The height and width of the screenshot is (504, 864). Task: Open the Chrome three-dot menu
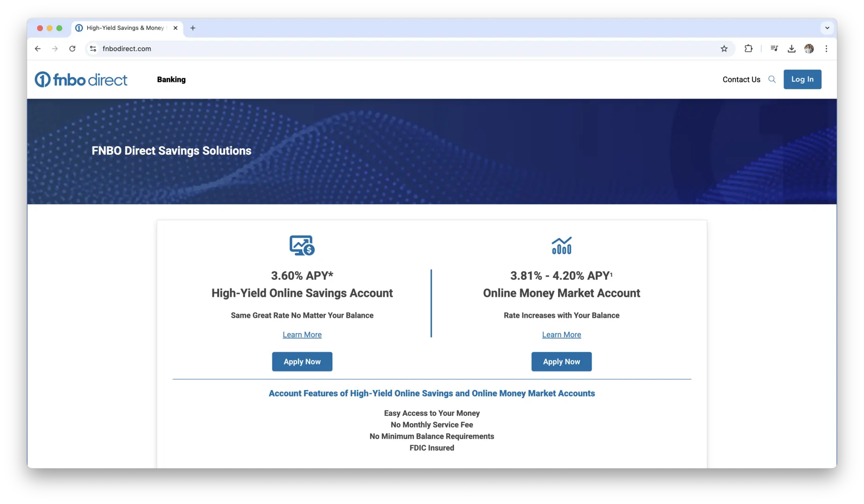coord(826,49)
